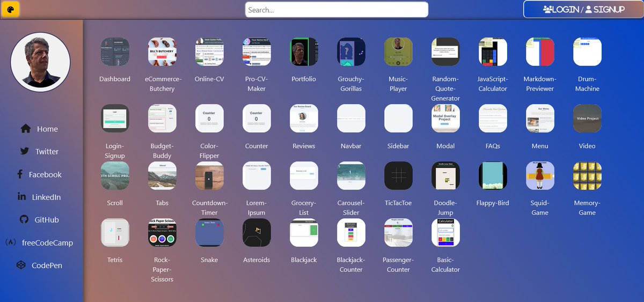Open the FAQs project icon

tap(493, 119)
